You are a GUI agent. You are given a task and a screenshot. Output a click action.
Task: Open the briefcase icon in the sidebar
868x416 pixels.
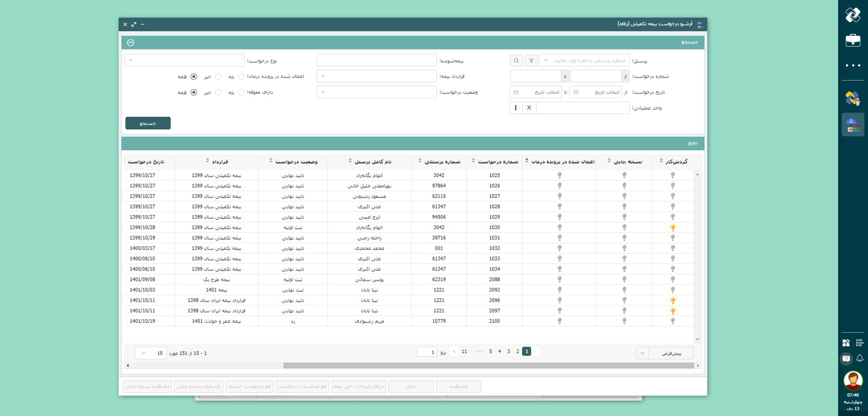[853, 40]
